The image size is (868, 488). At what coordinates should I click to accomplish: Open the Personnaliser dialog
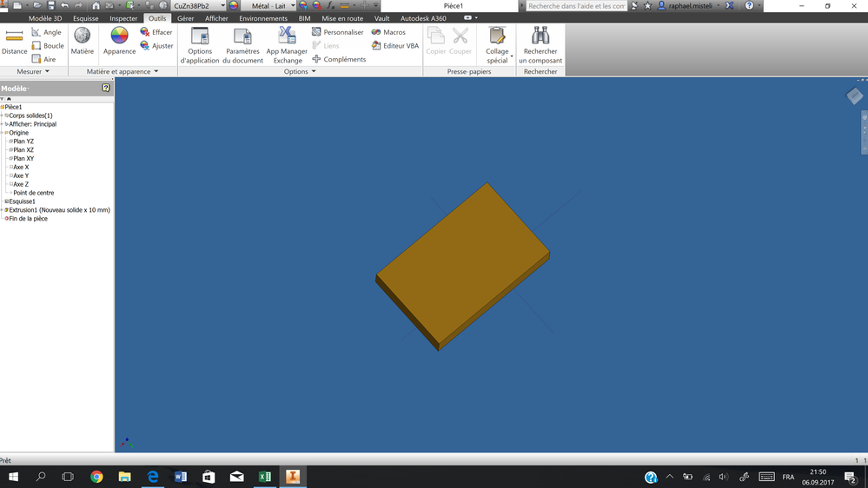[x=338, y=32]
